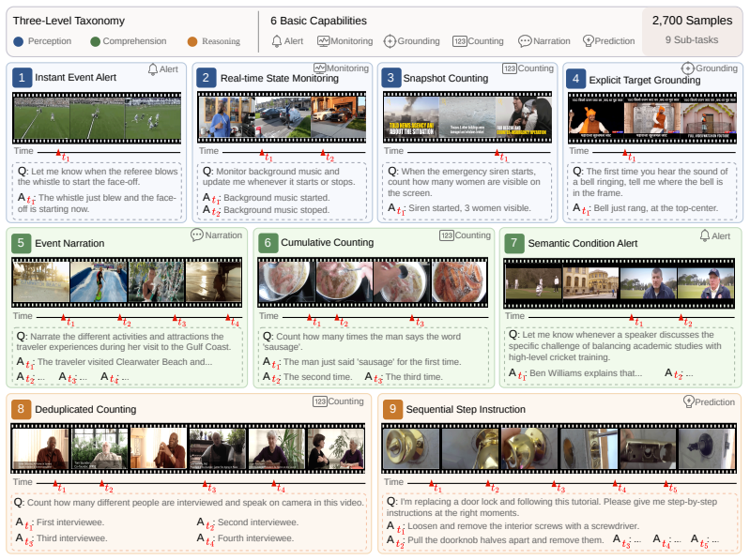Click t2 marker on Real-time State Monitoring timeline
The height and width of the screenshot is (560, 750).
click(326, 155)
